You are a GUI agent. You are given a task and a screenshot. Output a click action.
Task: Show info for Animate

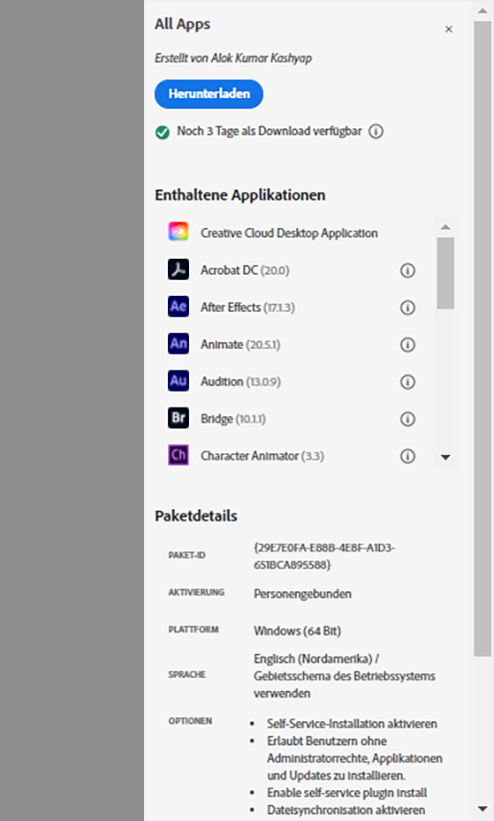(408, 345)
